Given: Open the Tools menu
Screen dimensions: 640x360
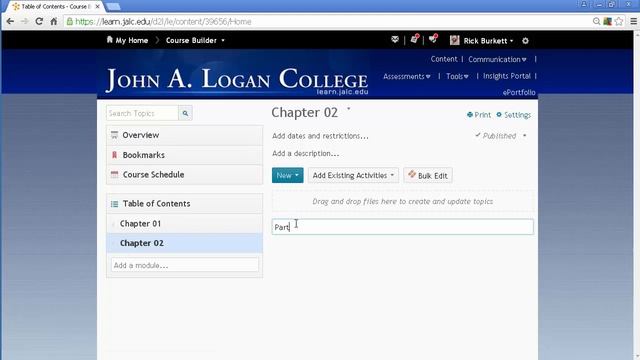Looking at the screenshot, I should [x=457, y=76].
